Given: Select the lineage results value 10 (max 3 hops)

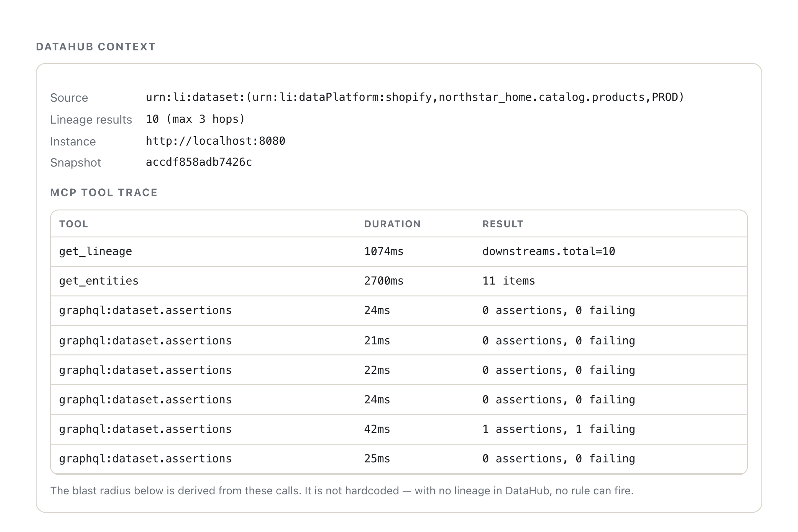Looking at the screenshot, I should 195,119.
